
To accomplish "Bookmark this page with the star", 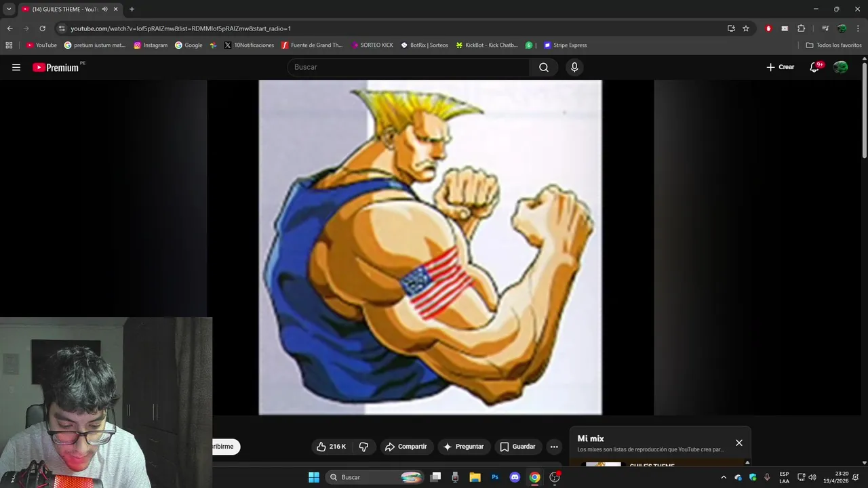I will click(x=746, y=28).
